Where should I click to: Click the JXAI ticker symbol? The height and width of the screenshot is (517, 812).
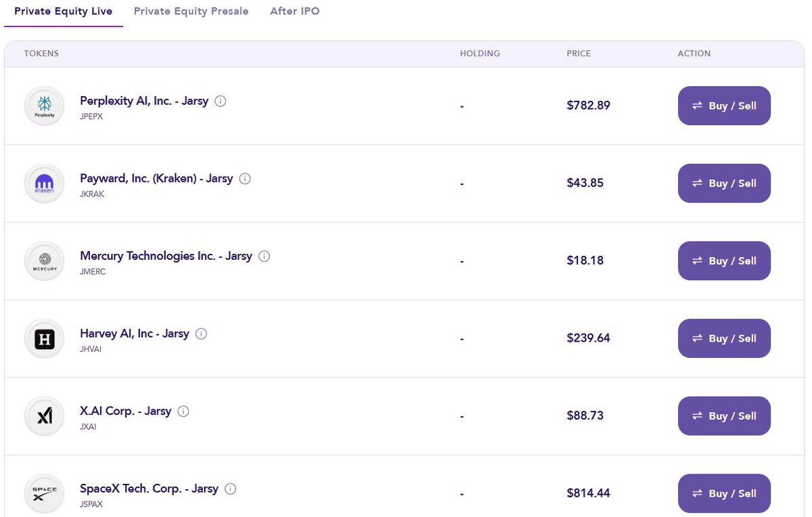[88, 427]
